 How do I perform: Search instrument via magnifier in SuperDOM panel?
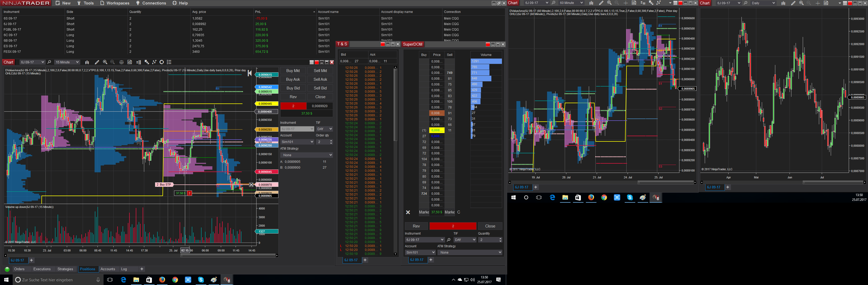tap(449, 240)
